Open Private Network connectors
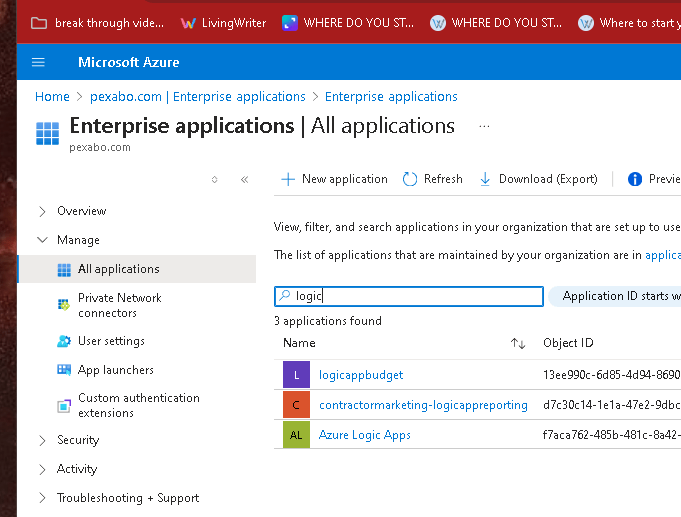This screenshot has width=681, height=517. [x=119, y=305]
